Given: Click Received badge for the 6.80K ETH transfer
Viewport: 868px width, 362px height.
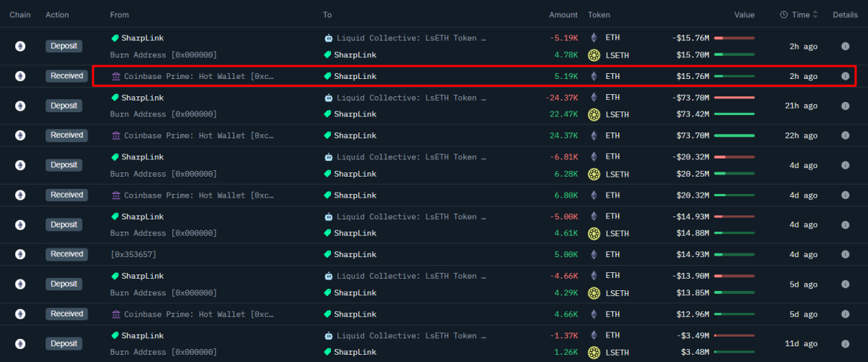Looking at the screenshot, I should coord(67,195).
